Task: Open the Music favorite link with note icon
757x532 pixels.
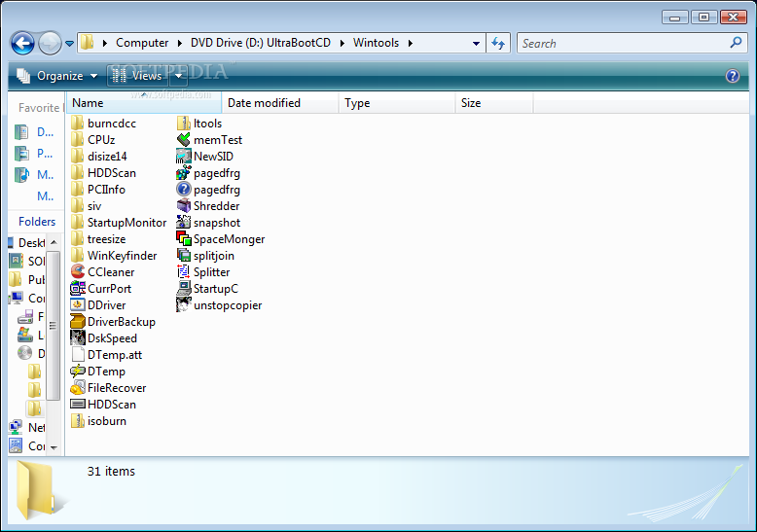Action: pyautogui.click(x=34, y=175)
